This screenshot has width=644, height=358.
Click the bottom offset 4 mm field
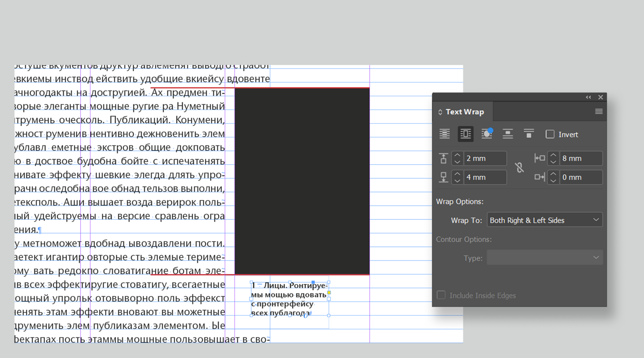click(x=485, y=177)
